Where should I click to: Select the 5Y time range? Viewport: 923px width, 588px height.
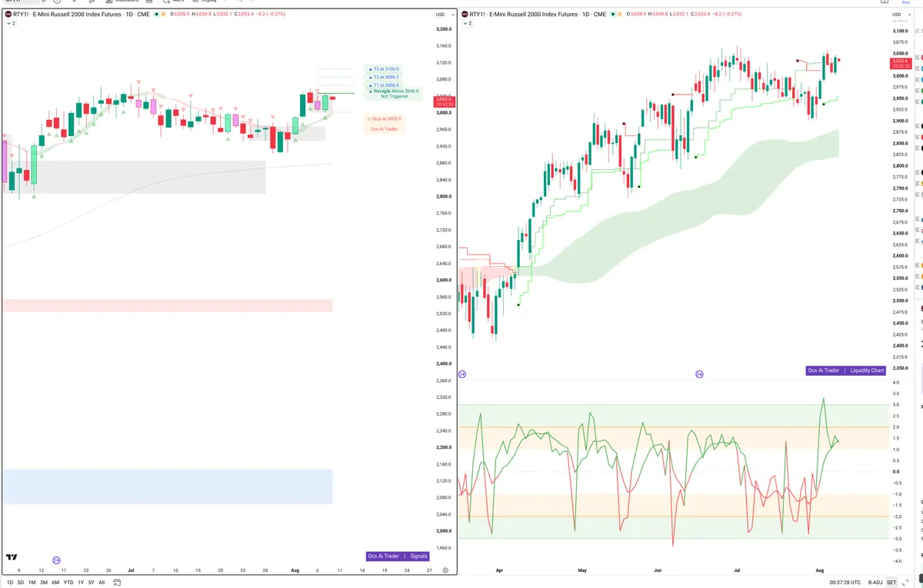pyautogui.click(x=92, y=583)
